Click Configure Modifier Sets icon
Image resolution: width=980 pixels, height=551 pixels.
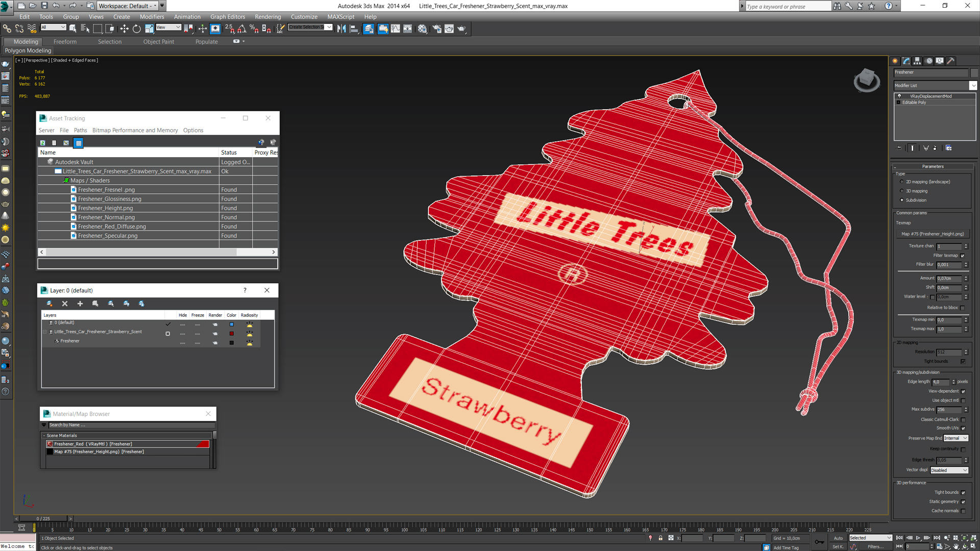948,148
